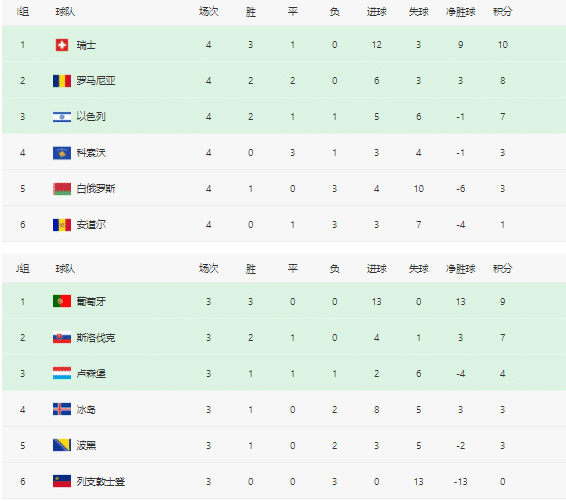Open team name 罗马尼亚

coord(96,81)
